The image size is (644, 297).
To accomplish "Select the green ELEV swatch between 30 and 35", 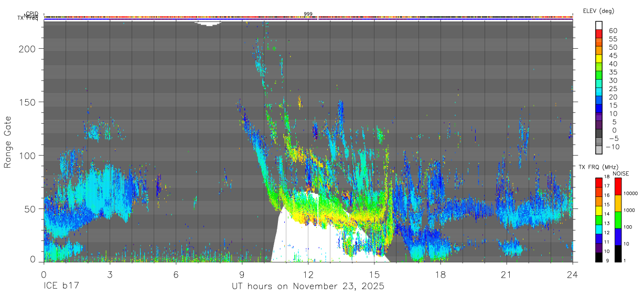I will (599, 75).
